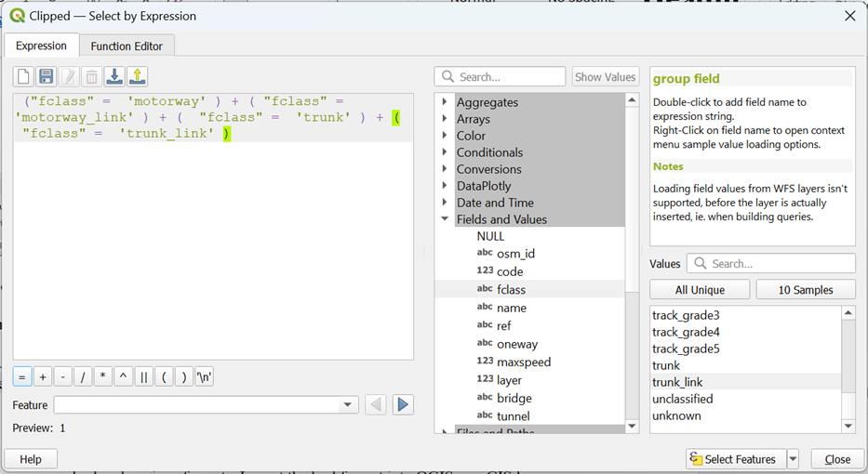Switch to the Function Editor tab

click(x=127, y=46)
